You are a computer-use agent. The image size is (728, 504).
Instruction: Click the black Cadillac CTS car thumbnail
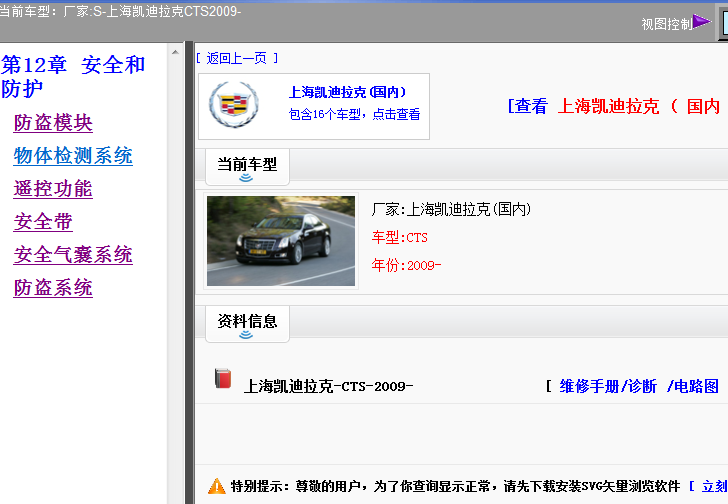(281, 241)
